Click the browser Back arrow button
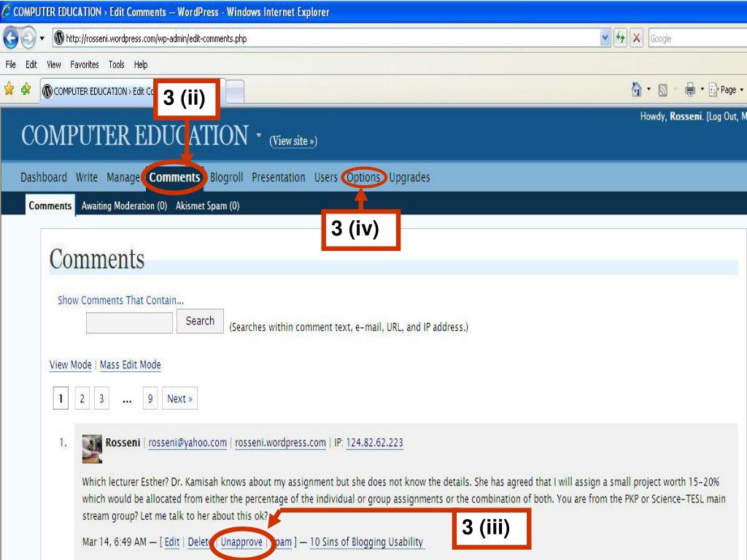The height and width of the screenshot is (560, 747). click(x=11, y=38)
